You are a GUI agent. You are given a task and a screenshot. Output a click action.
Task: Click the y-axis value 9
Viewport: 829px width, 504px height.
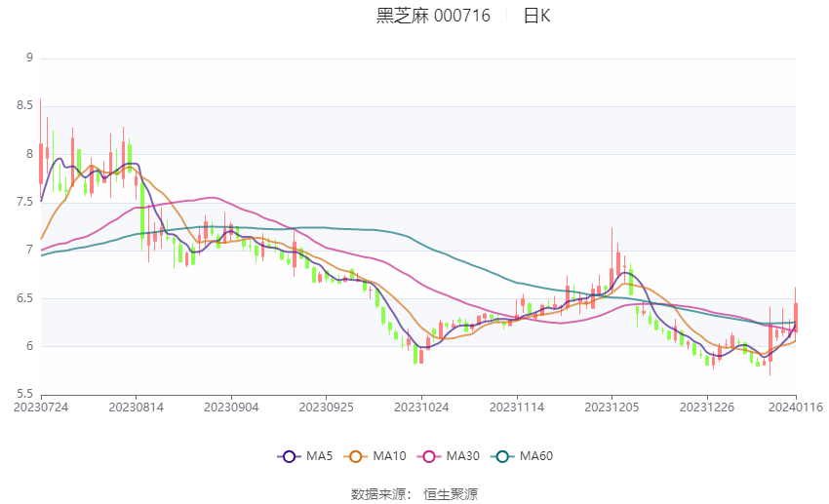point(29,58)
